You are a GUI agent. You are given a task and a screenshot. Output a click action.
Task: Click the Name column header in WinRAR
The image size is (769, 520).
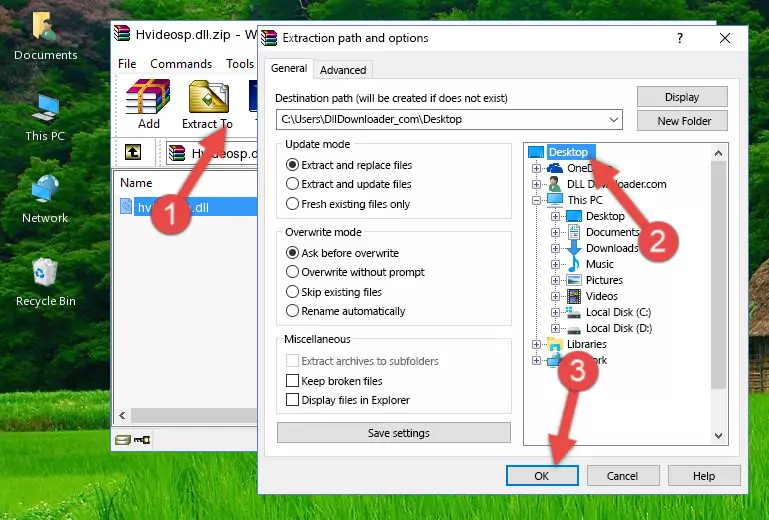coord(136,182)
